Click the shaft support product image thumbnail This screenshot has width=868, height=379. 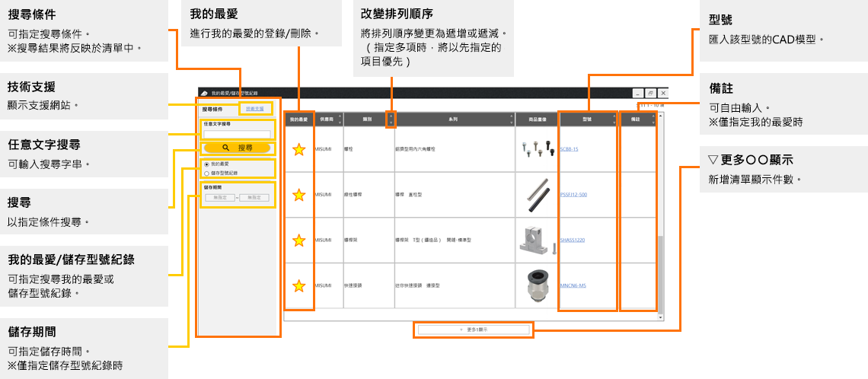(x=537, y=240)
